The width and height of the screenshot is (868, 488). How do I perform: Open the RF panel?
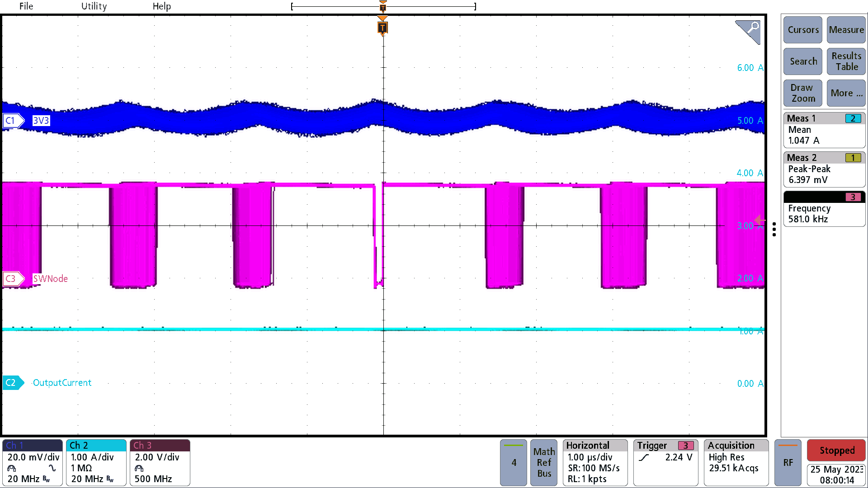788,462
